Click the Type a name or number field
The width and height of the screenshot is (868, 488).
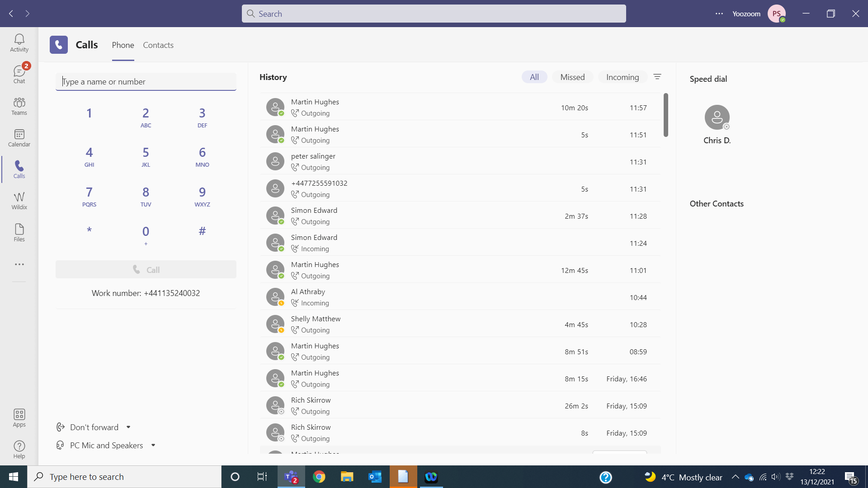146,81
